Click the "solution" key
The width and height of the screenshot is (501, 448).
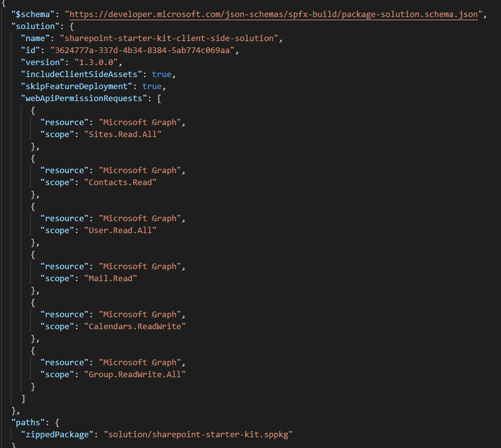(35, 26)
